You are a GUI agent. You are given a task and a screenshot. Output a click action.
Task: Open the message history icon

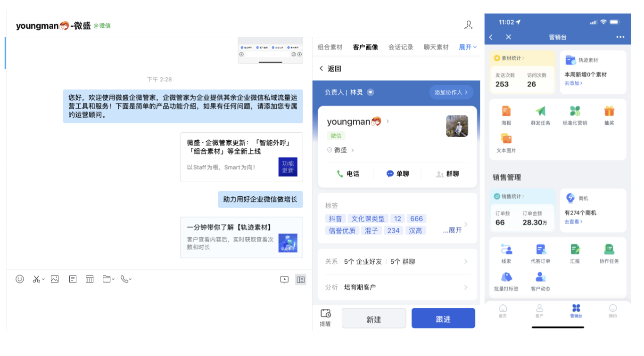tap(284, 280)
